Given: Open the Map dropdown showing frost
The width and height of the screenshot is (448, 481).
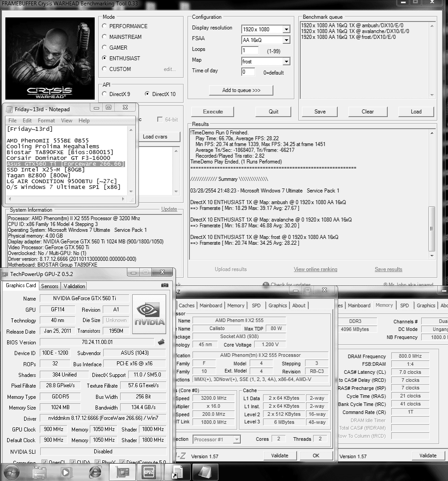Looking at the screenshot, I should coord(286,62).
